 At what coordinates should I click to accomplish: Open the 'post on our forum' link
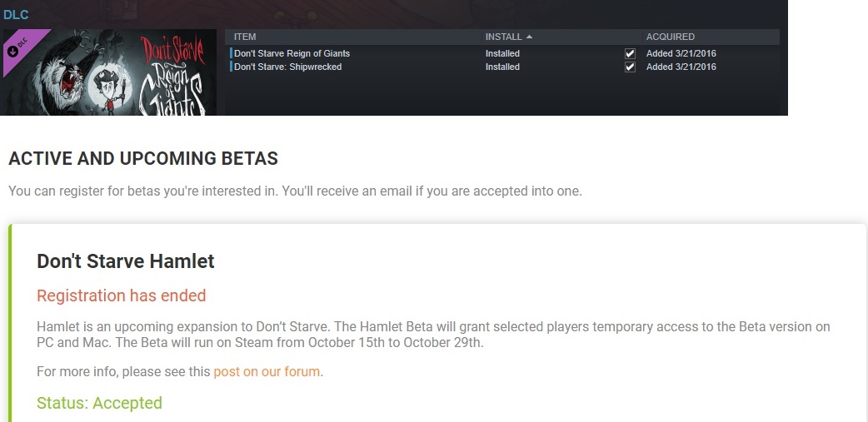tap(267, 372)
